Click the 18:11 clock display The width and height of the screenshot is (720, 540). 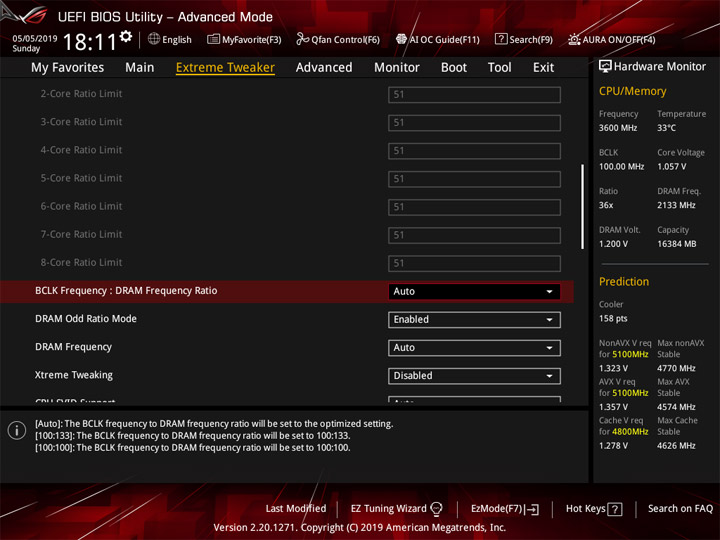(90, 42)
